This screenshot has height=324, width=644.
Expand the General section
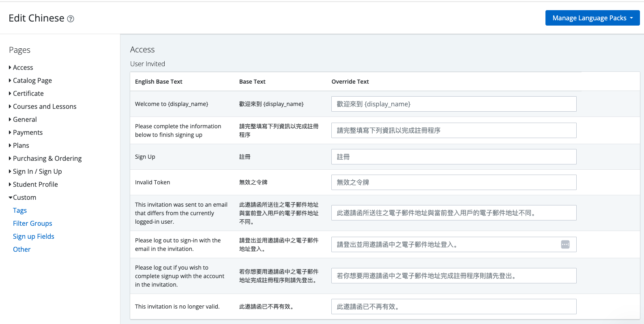click(23, 119)
